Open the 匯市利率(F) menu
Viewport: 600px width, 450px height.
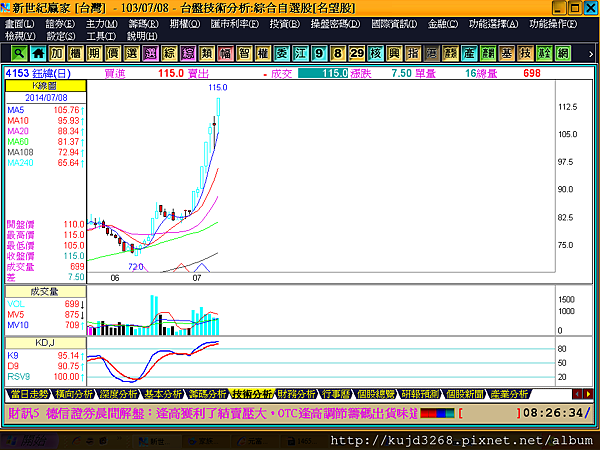(x=235, y=24)
